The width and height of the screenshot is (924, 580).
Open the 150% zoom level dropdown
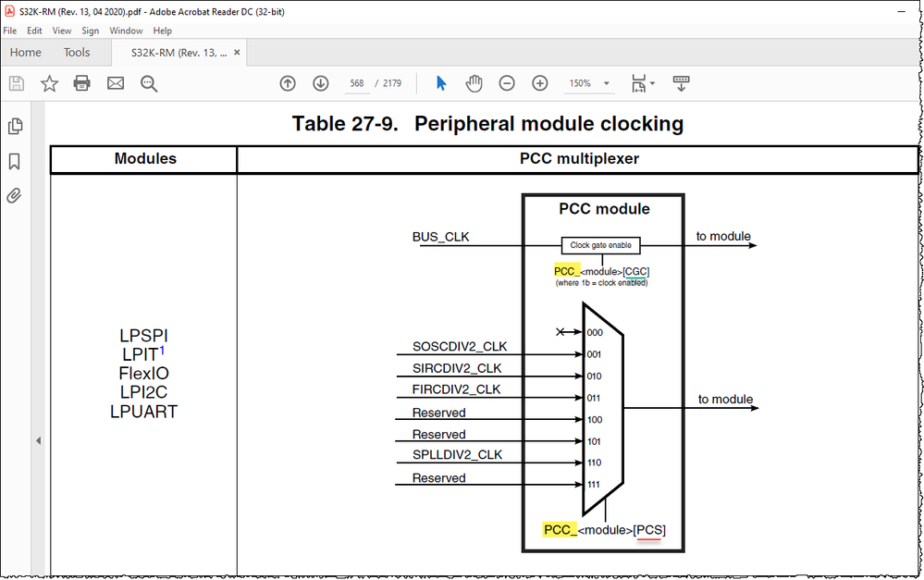[589, 83]
